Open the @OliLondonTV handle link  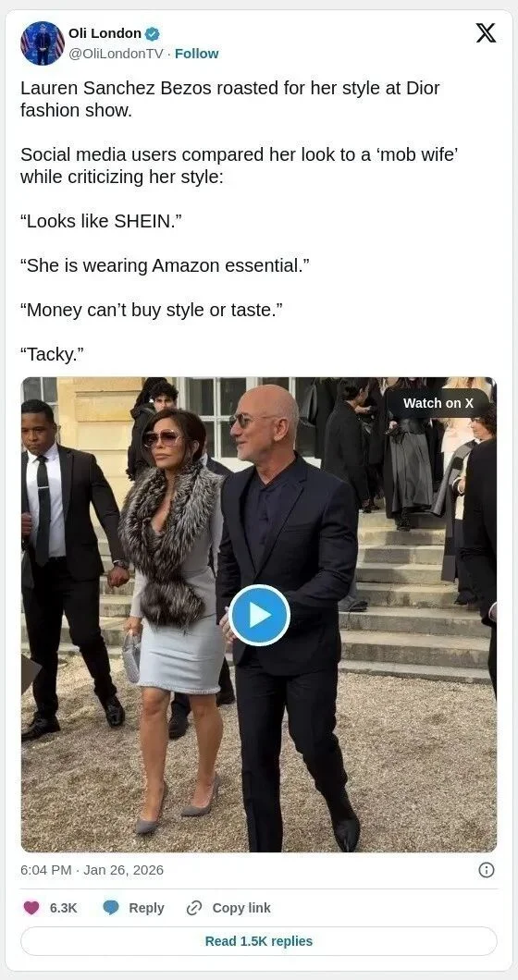click(x=115, y=54)
